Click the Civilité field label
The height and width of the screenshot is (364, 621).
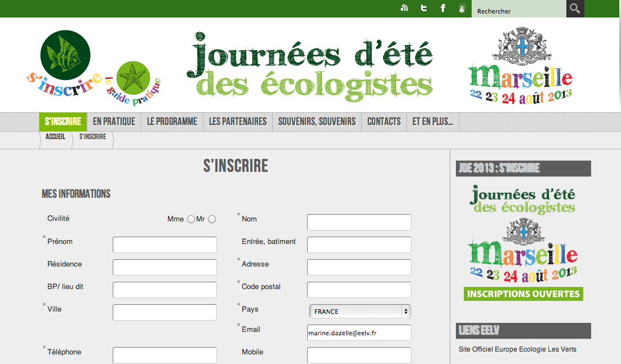[58, 218]
